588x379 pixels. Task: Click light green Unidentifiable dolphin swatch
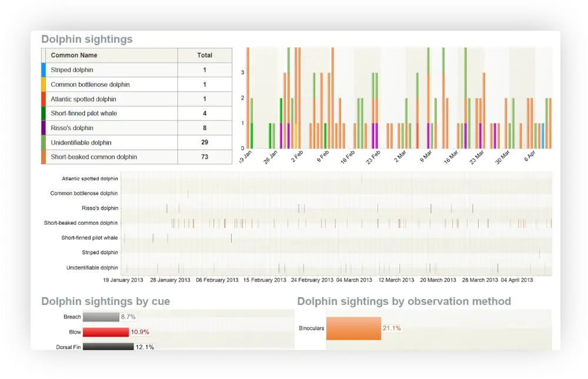point(44,142)
